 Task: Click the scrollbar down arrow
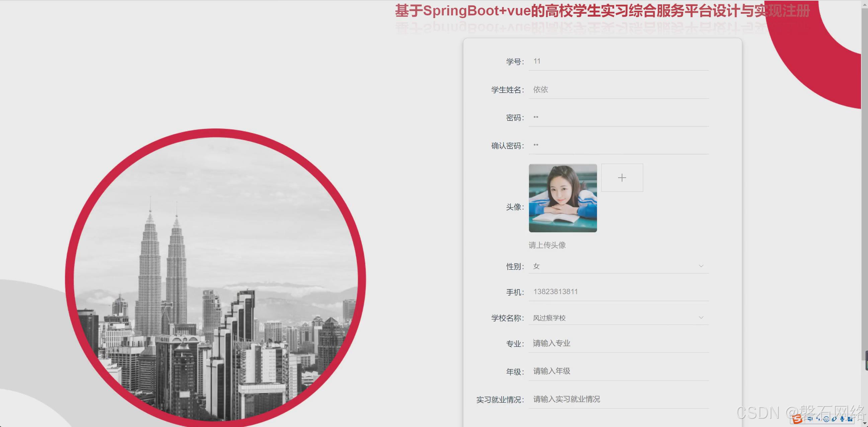865,424
